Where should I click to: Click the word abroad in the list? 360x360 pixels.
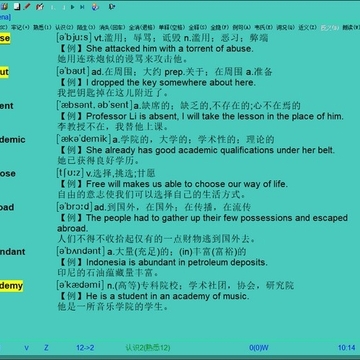(x=7, y=207)
